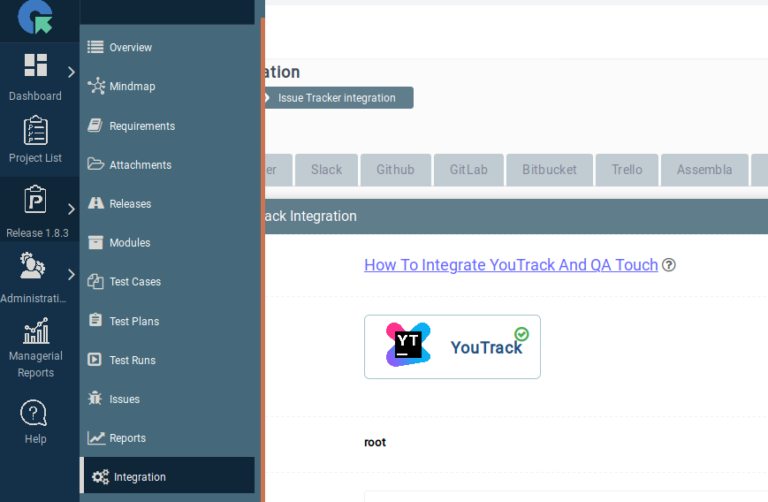
Task: Click the Administration users icon
Action: [x=33, y=266]
